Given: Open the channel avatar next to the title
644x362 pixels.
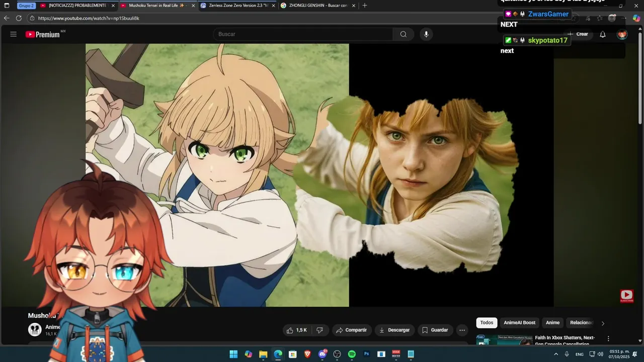Looking at the screenshot, I should pyautogui.click(x=35, y=330).
